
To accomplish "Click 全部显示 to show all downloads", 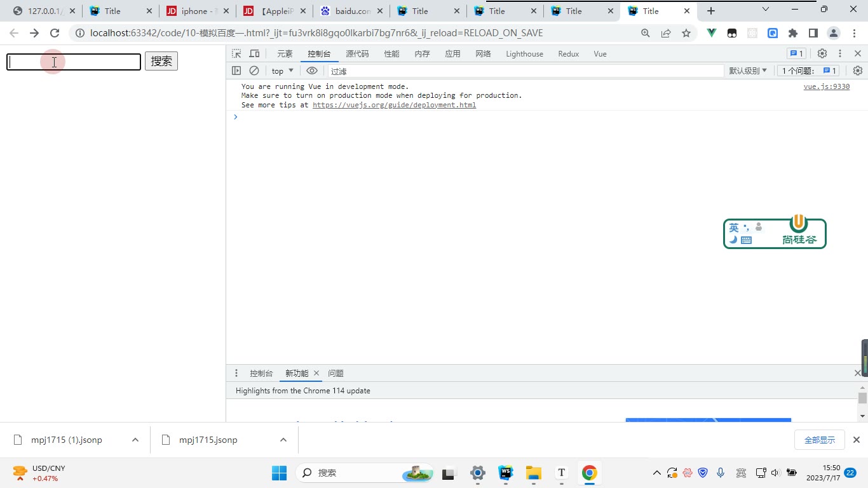I will click(x=820, y=440).
